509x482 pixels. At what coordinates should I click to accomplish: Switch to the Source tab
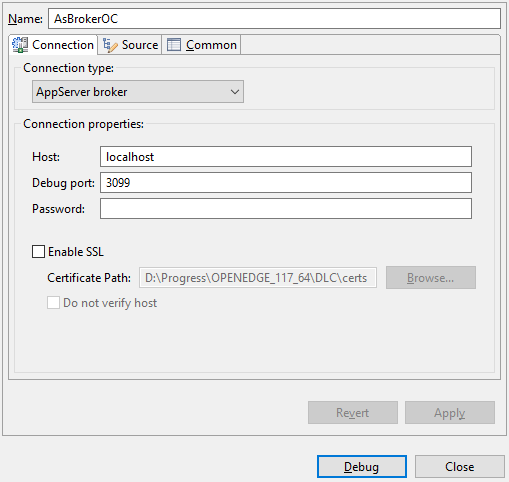(130, 45)
